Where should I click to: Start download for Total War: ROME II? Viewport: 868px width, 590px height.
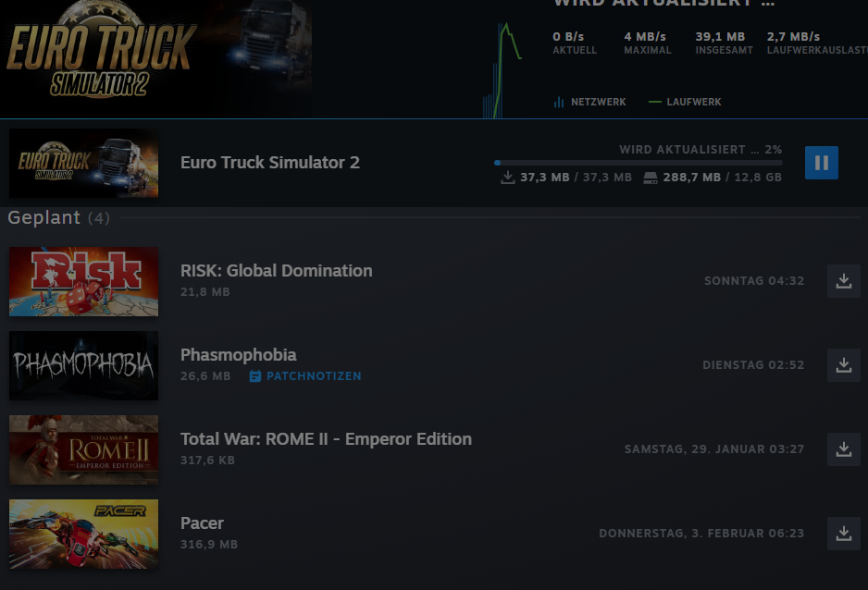(x=844, y=449)
